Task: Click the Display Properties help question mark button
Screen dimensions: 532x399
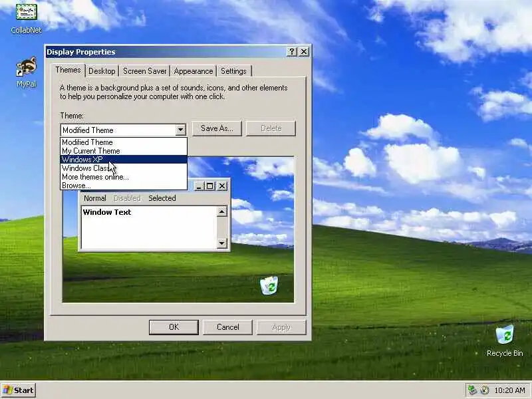Action: click(x=292, y=52)
